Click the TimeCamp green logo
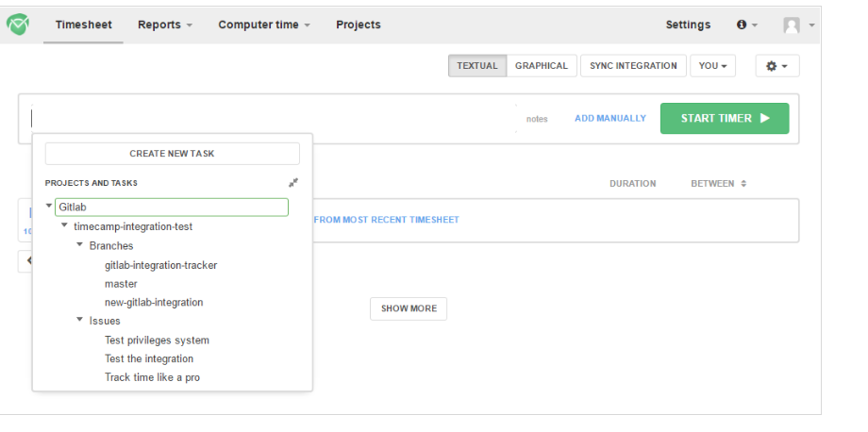Viewport: 868px width, 432px height. (18, 25)
